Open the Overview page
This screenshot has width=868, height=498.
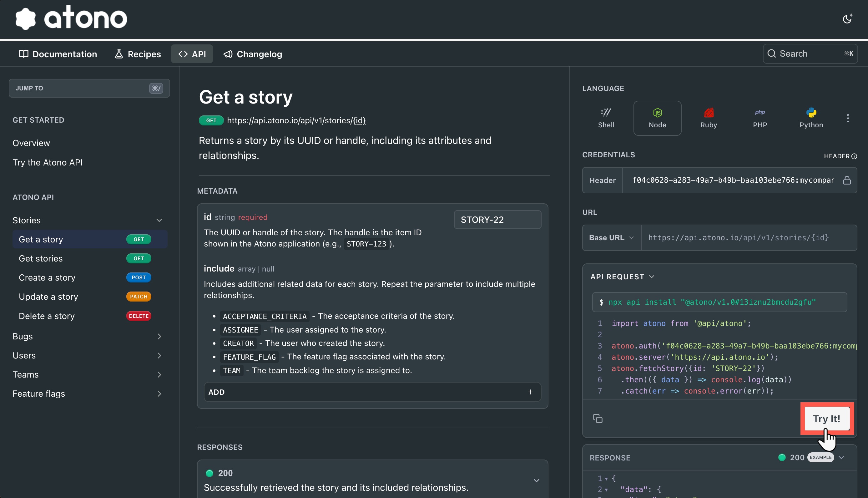31,143
